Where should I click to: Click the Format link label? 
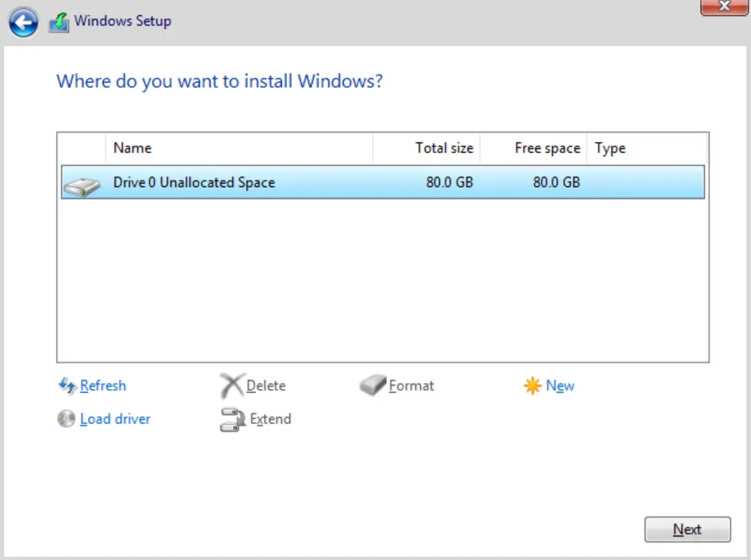click(x=410, y=386)
